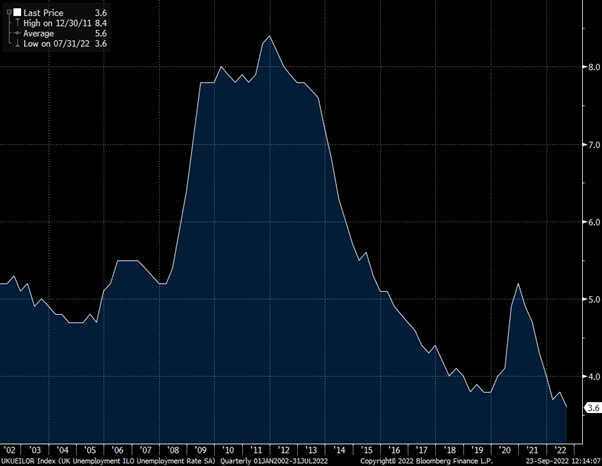Click the '02 year label on x-axis
This screenshot has width=602, height=466.
(x=9, y=451)
